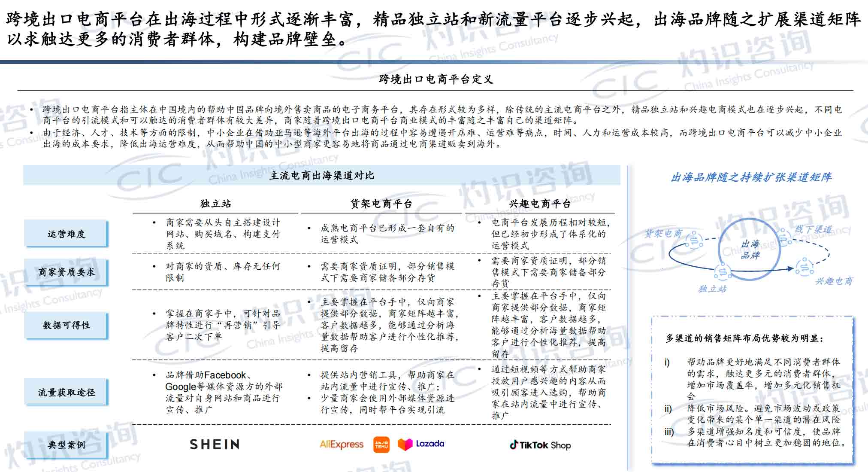Click the icon above 独立站 diagram label

tap(723, 272)
